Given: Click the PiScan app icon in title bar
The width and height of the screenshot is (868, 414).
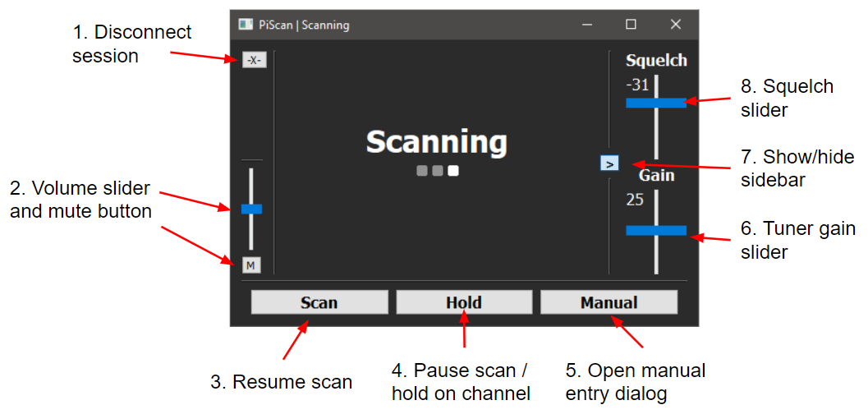Looking at the screenshot, I should [x=245, y=25].
